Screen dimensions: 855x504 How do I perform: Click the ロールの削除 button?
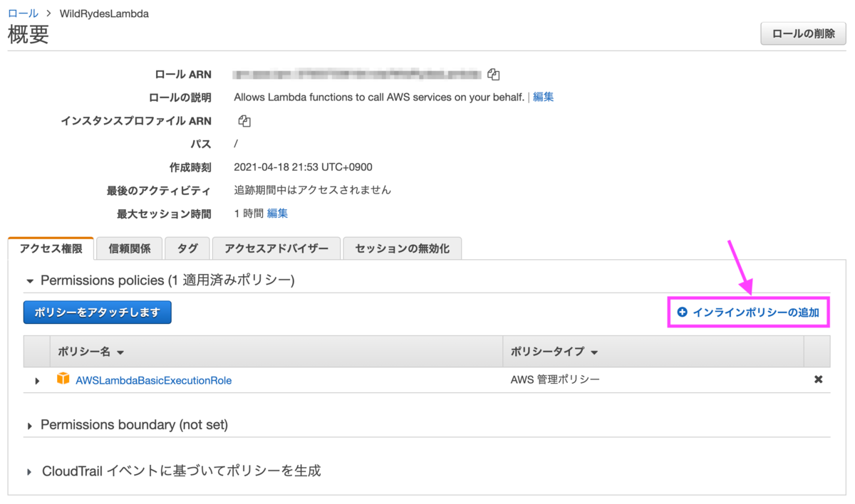[804, 33]
